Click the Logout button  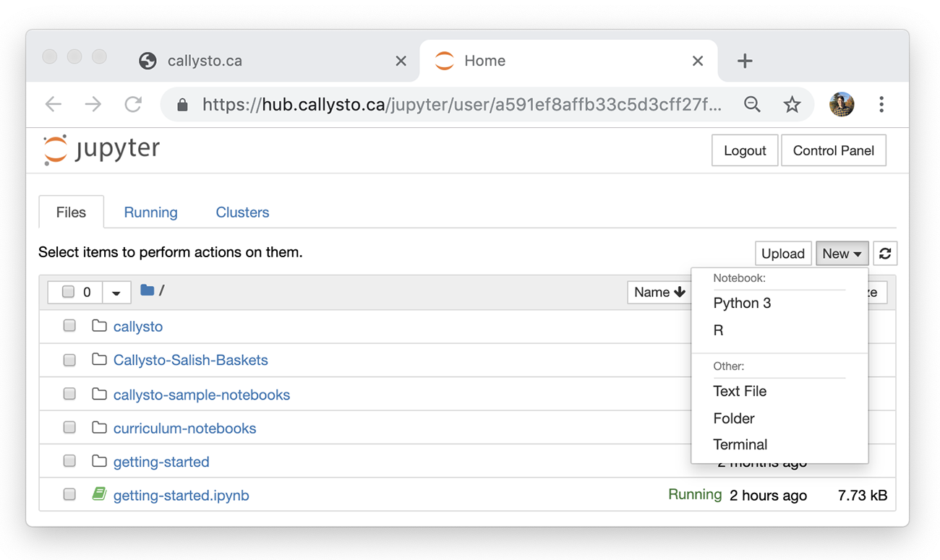(x=745, y=150)
